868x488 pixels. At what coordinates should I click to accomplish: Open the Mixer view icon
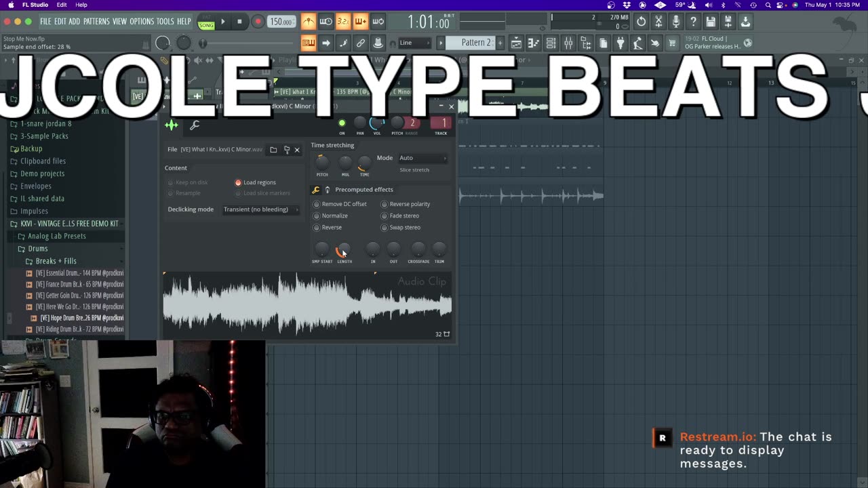(568, 43)
